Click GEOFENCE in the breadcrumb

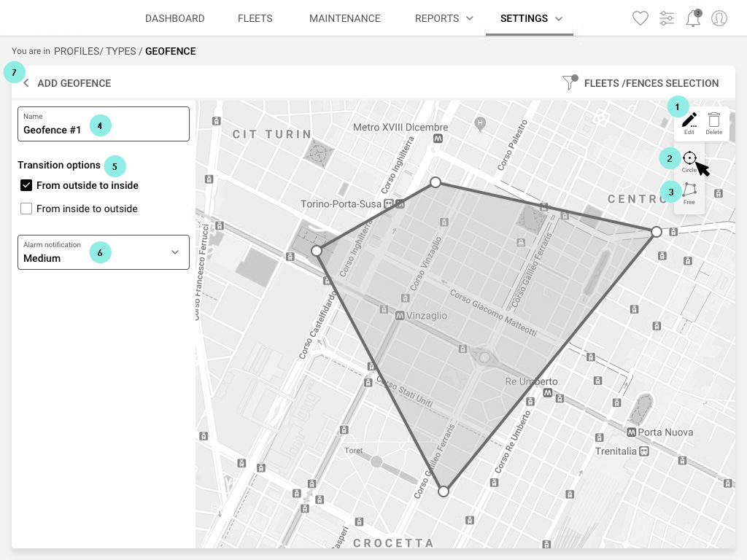pyautogui.click(x=171, y=52)
